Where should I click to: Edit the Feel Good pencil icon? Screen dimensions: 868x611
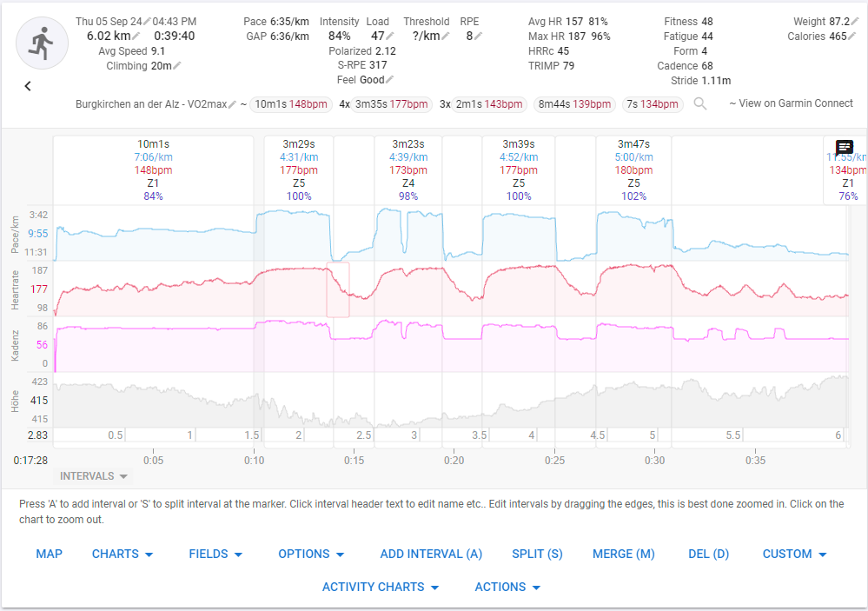tap(390, 80)
